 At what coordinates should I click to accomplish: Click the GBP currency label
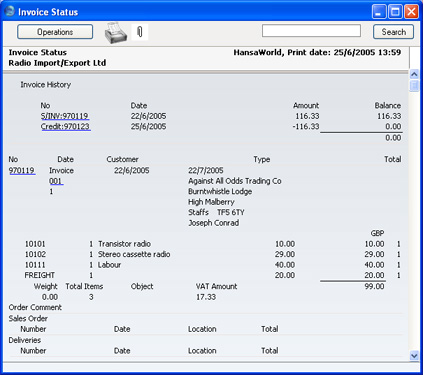pyautogui.click(x=377, y=233)
